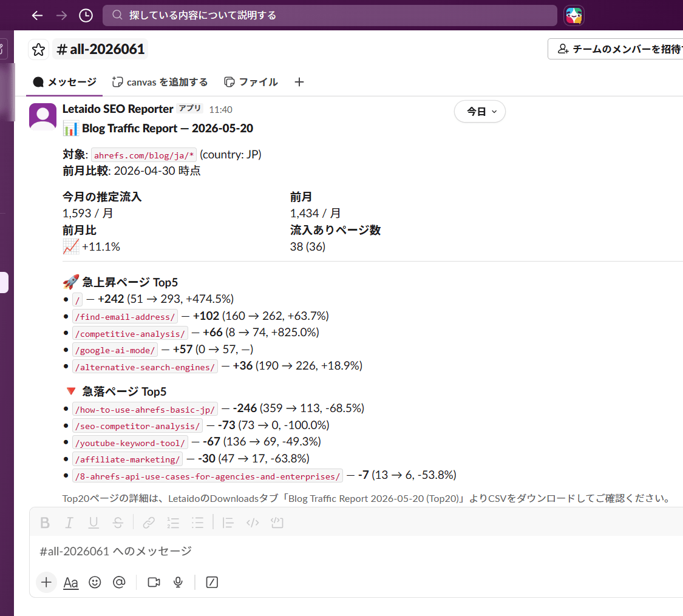Click the /competitive-analysis/ entry
Screen dimensions: 683x616
131,333
